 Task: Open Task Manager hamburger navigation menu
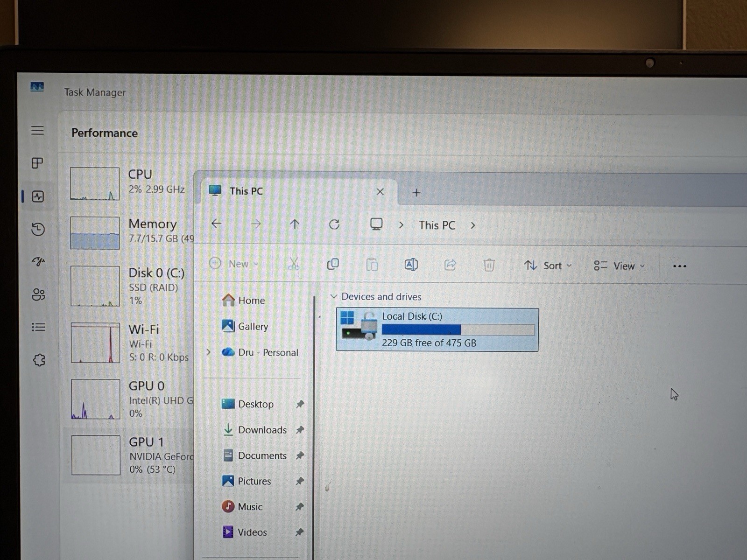click(x=38, y=130)
